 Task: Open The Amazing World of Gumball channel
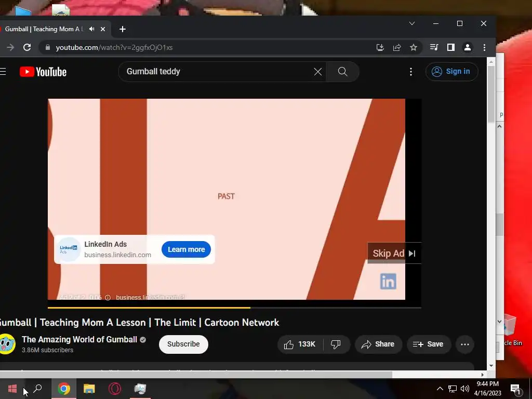coord(79,339)
